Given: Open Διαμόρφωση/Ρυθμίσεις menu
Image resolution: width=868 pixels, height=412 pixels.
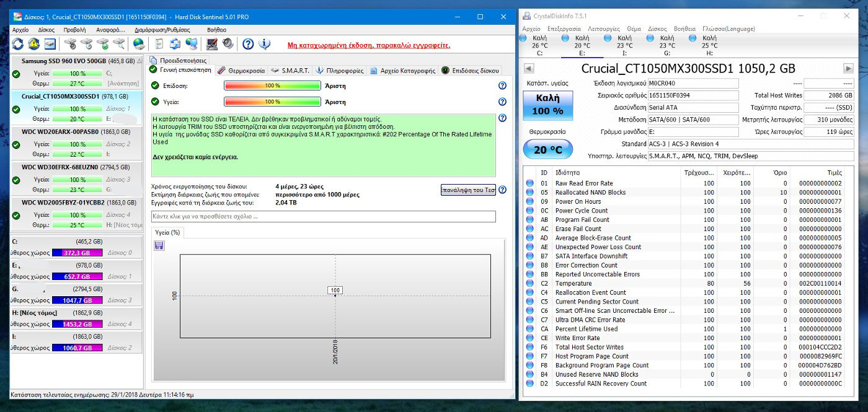Looking at the screenshot, I should [x=162, y=29].
